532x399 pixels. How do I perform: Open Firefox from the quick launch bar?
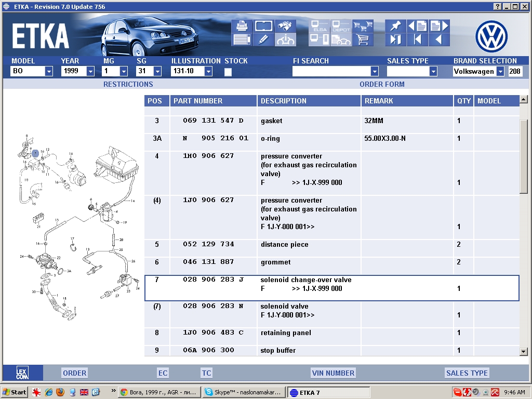click(x=60, y=392)
